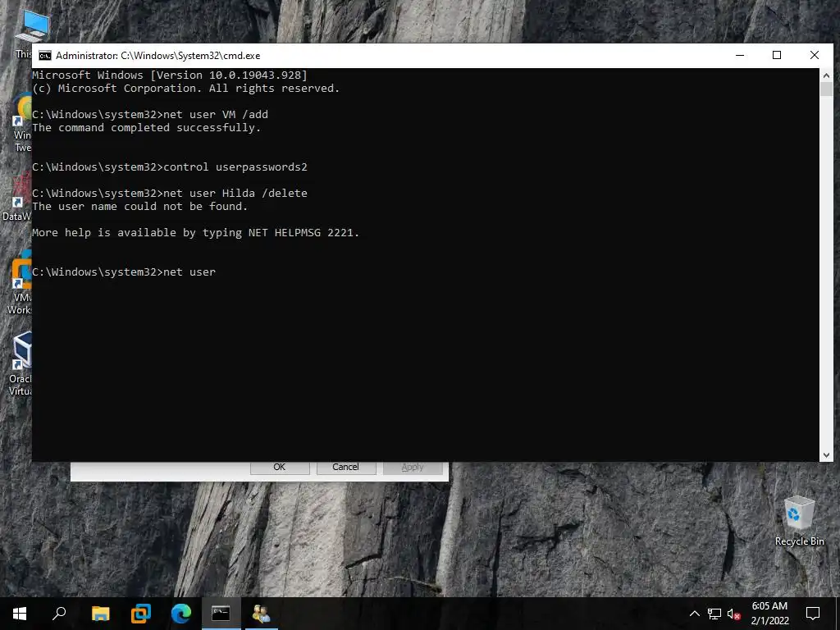Click the Administrator cmd.exe window title text
This screenshot has height=630, width=840.
pyautogui.click(x=158, y=56)
